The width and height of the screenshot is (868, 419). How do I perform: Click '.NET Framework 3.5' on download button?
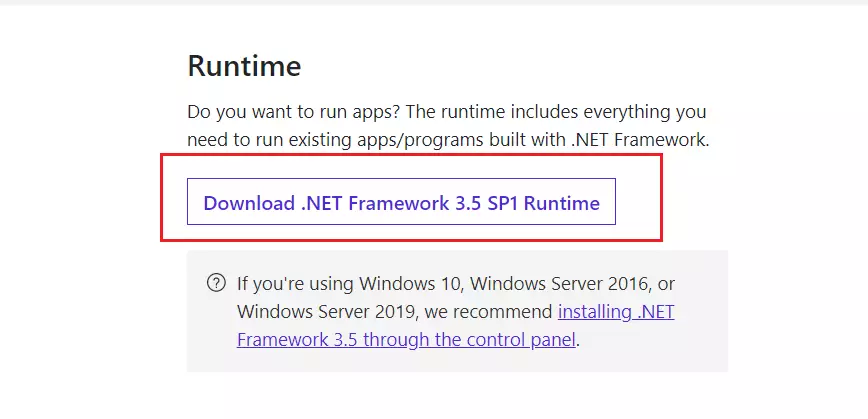pyautogui.click(x=391, y=203)
